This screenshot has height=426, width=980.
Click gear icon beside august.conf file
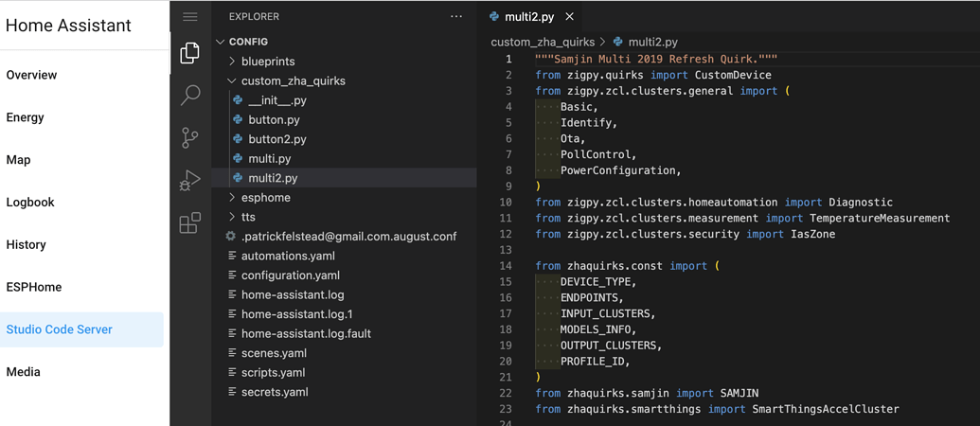(231, 236)
